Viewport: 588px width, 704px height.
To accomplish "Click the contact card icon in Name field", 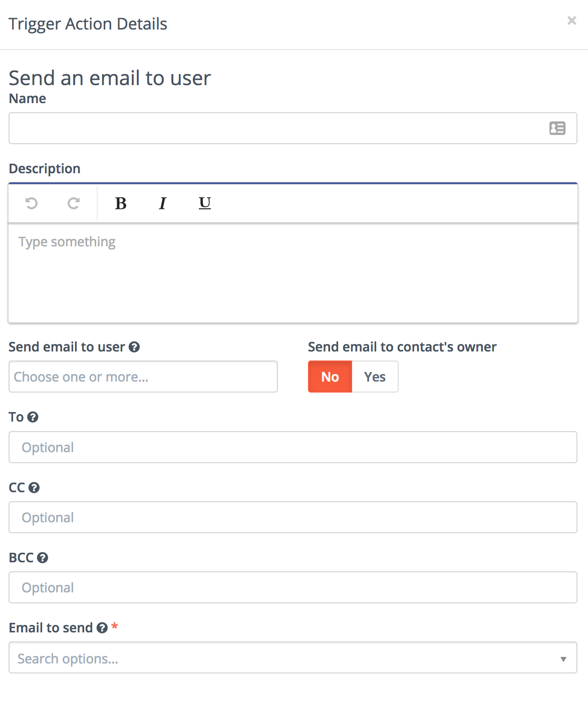I will pyautogui.click(x=557, y=128).
